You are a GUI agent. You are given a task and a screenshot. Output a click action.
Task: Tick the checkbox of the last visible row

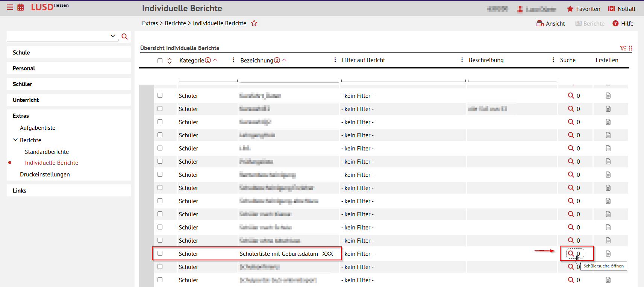160,280
